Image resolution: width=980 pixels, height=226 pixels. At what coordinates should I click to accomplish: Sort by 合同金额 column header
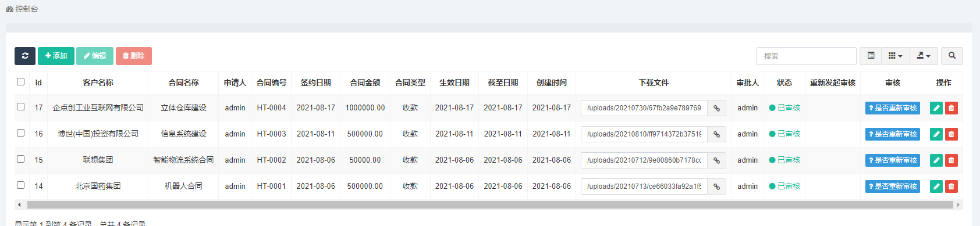[365, 82]
